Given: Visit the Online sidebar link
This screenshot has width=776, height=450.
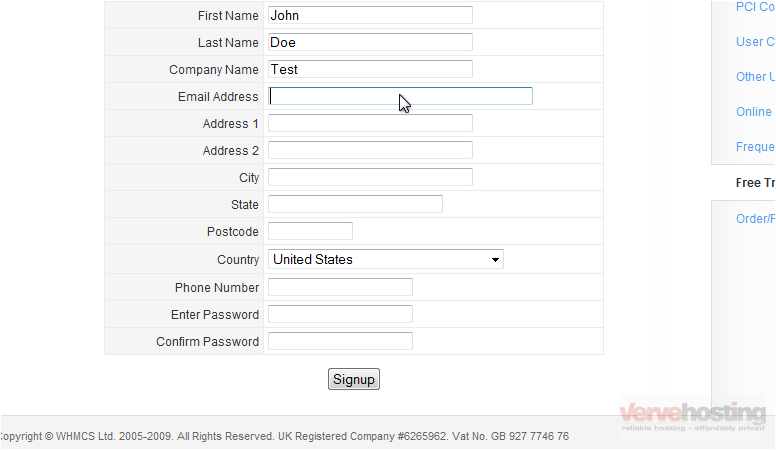Looking at the screenshot, I should [754, 112].
